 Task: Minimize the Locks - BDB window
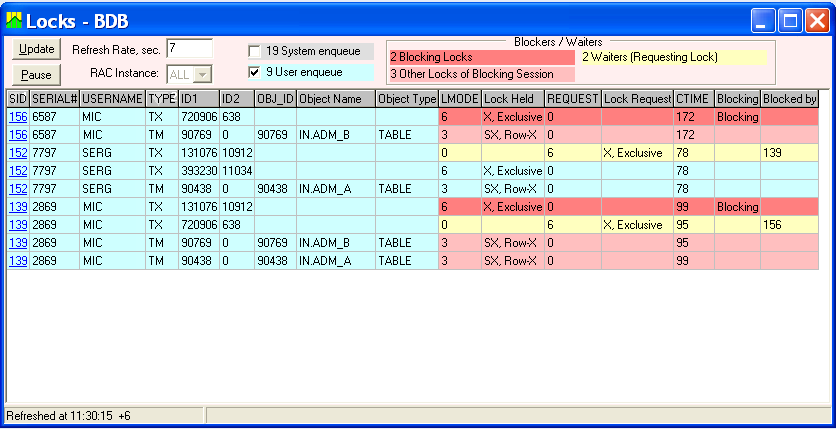point(763,21)
